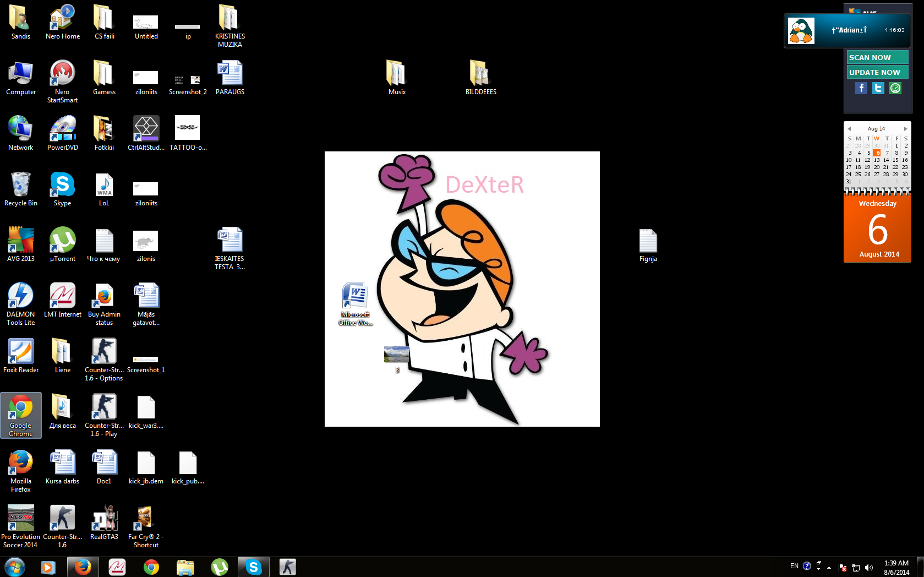Open the Musix folder
The width and height of the screenshot is (924, 577).
396,78
